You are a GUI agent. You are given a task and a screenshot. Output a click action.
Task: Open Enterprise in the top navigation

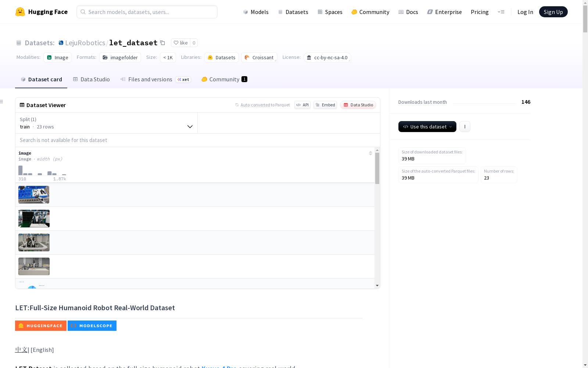pos(445,12)
